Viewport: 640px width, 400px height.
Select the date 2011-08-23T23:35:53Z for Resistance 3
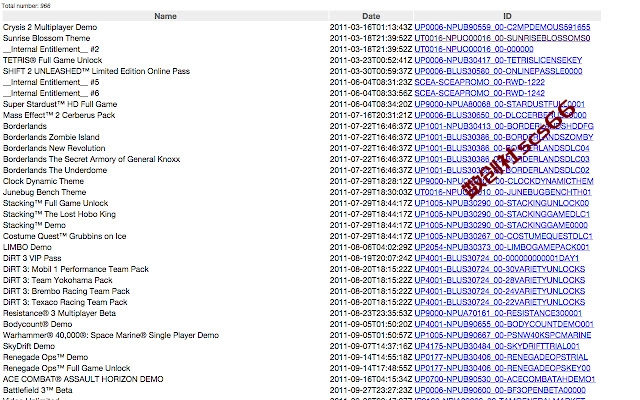tap(371, 313)
